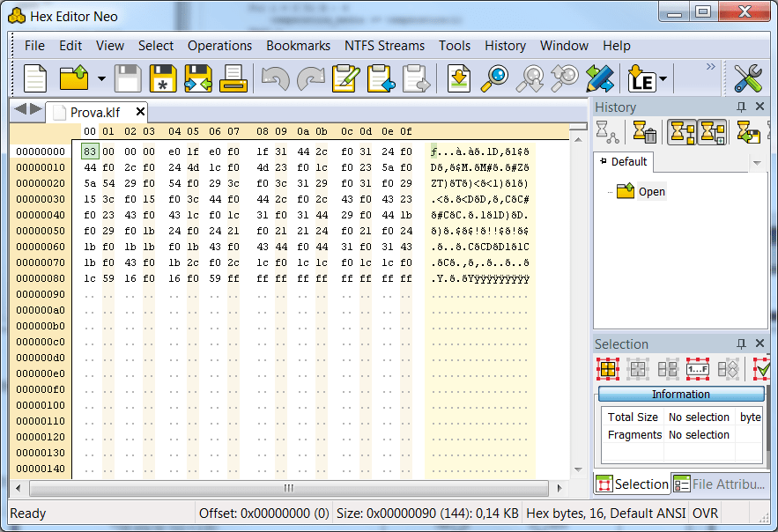Select the Undo arrow icon
Screen dimensions: 778x532
tap(276, 78)
